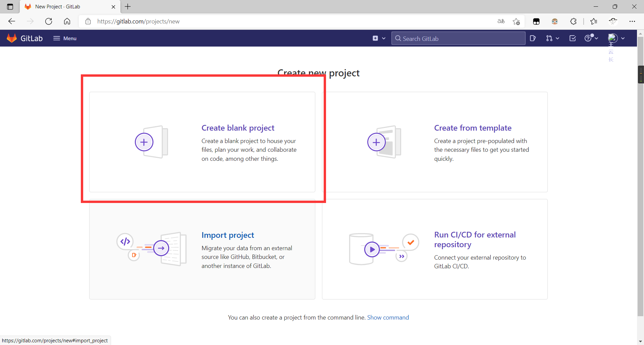Screen dimensions: 644x345
Task: Click the scrollbar down arrow
Action: pyautogui.click(x=641, y=341)
